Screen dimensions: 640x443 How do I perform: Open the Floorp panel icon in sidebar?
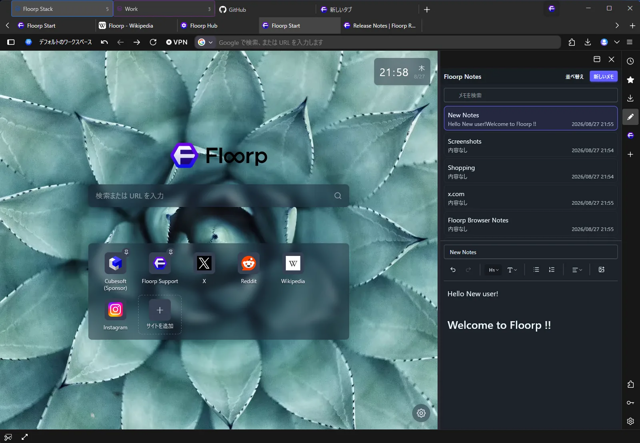point(630,136)
